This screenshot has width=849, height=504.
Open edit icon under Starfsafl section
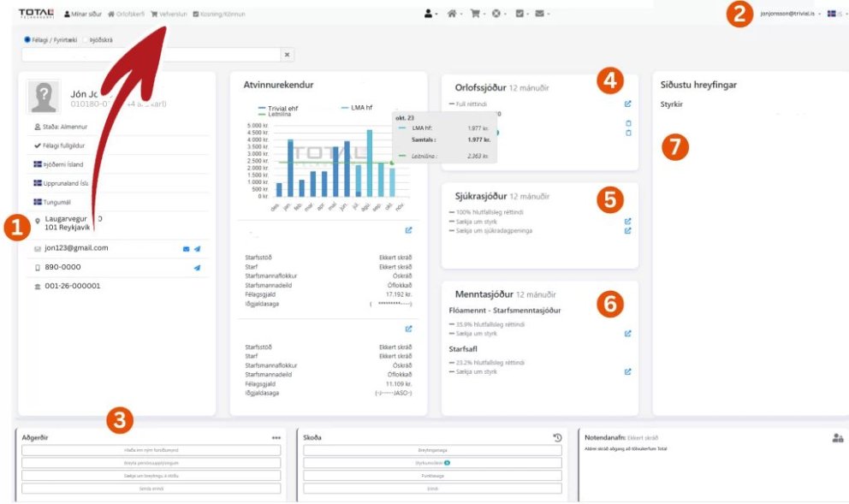coord(627,371)
